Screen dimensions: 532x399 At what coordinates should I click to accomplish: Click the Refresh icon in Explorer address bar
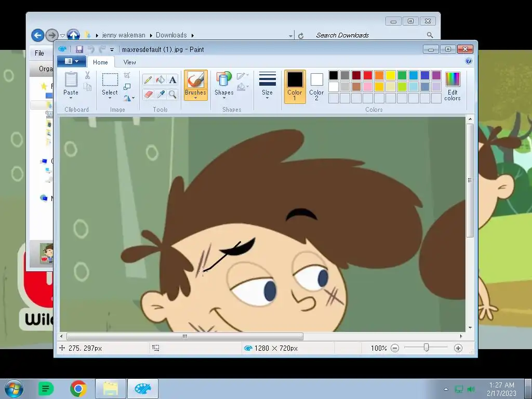(x=301, y=36)
